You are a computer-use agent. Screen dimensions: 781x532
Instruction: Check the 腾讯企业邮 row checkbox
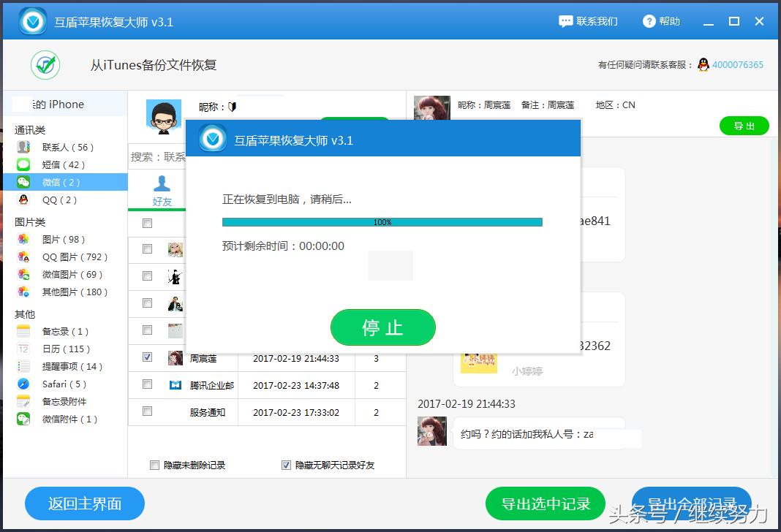pyautogui.click(x=147, y=384)
